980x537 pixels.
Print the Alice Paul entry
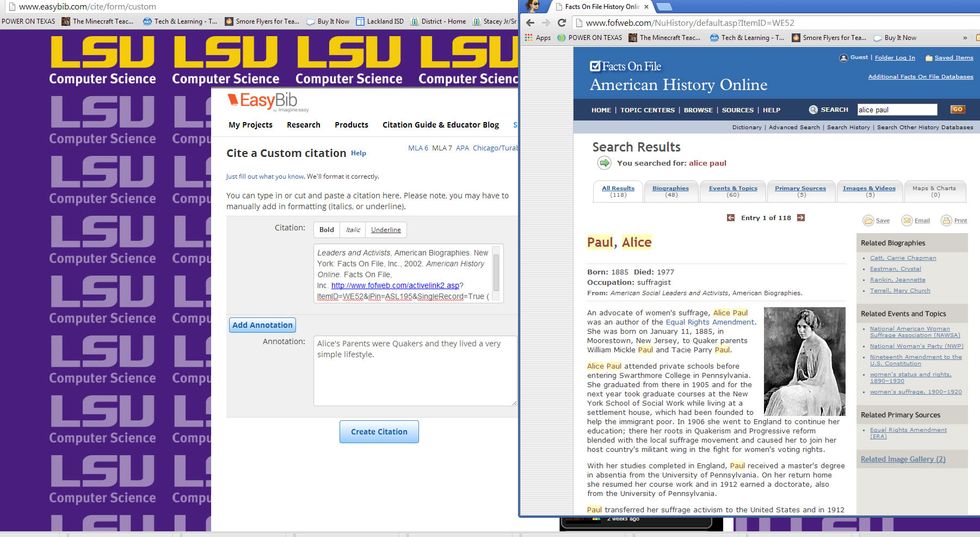(x=954, y=220)
